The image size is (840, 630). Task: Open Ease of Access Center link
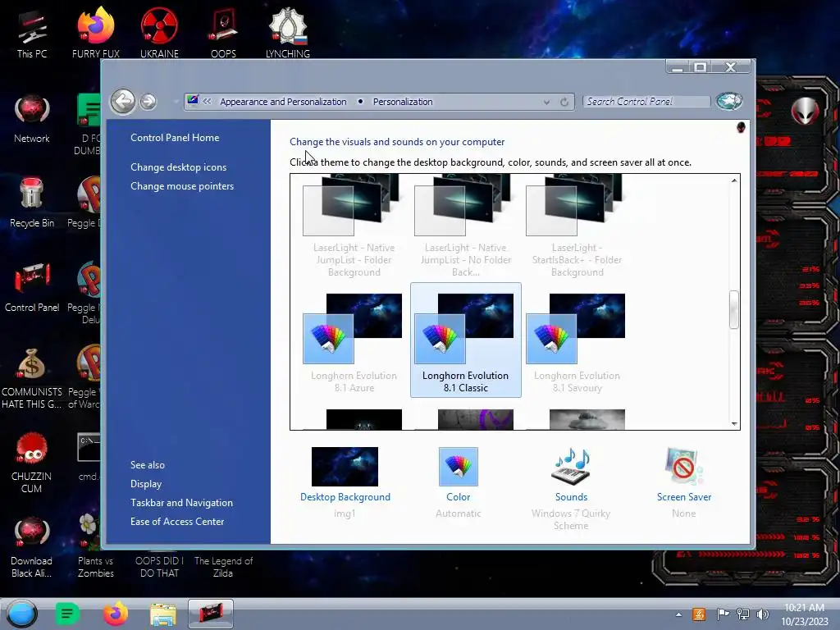click(x=177, y=521)
